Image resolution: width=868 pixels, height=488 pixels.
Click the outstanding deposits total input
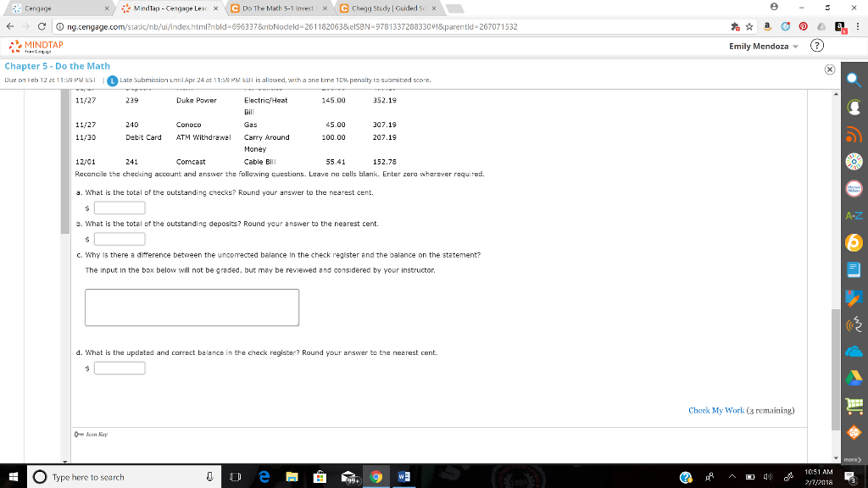click(x=120, y=239)
